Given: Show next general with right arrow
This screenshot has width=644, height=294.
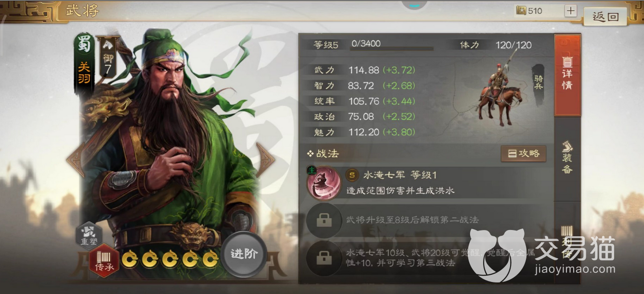Looking at the screenshot, I should pos(265,160).
